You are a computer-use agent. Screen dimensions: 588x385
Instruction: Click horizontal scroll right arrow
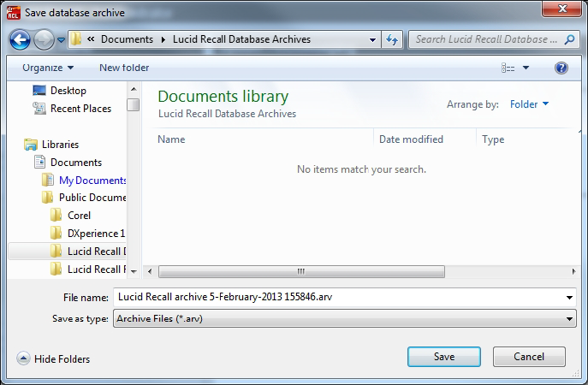(x=573, y=272)
